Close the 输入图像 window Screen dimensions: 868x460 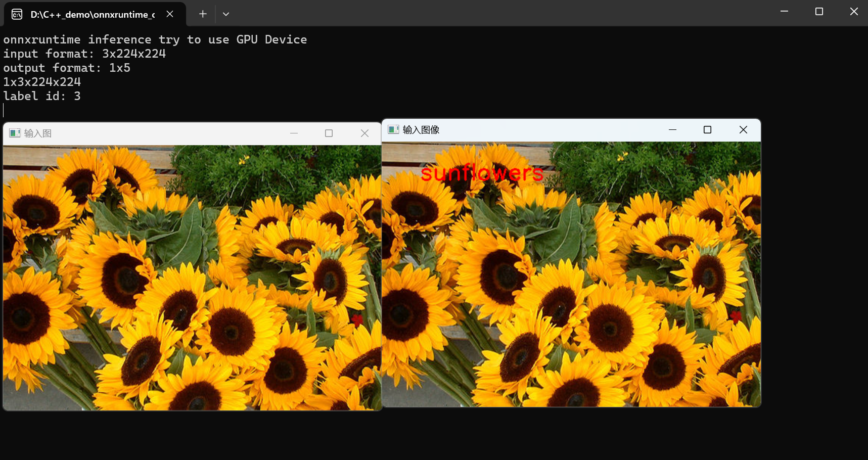(x=743, y=130)
